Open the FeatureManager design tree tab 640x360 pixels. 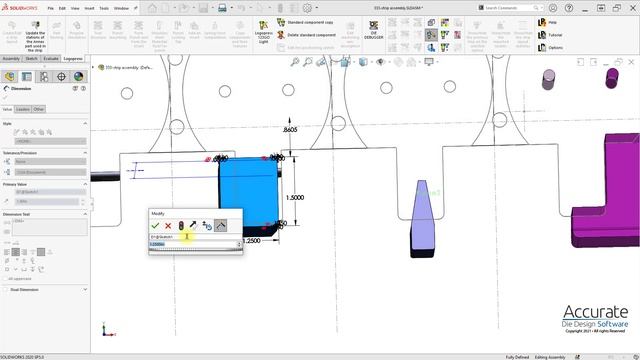[9, 76]
